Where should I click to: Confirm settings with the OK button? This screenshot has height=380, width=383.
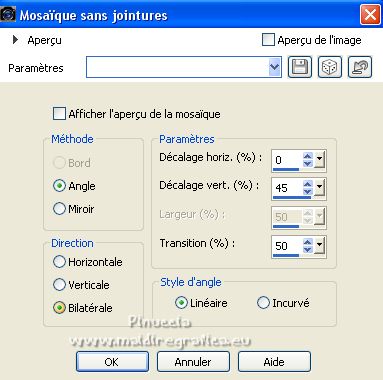[x=112, y=361]
